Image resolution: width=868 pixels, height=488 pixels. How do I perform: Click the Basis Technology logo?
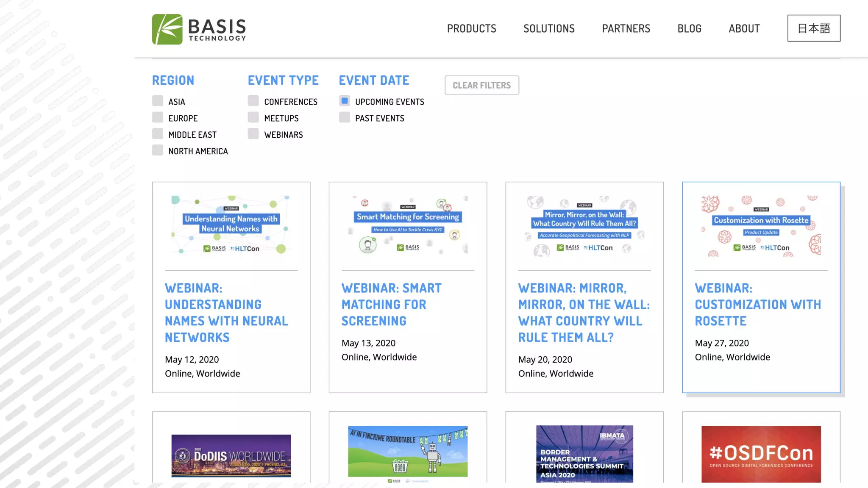click(x=199, y=29)
